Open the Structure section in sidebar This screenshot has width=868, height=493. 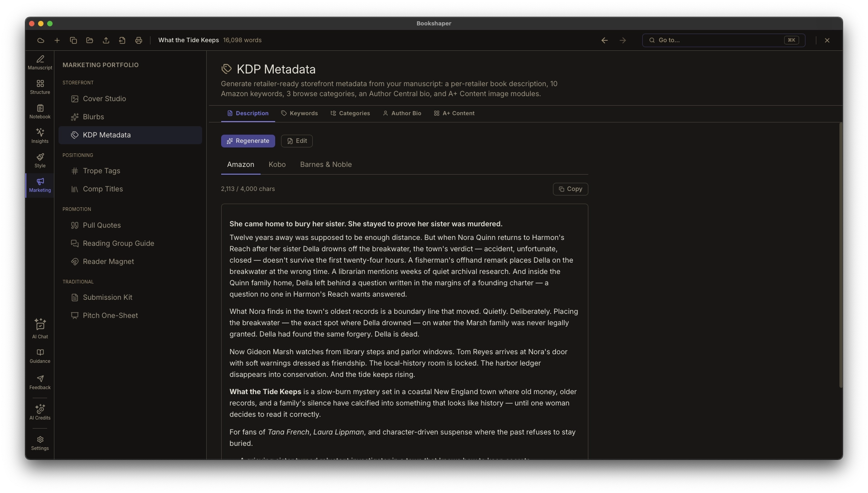(40, 87)
